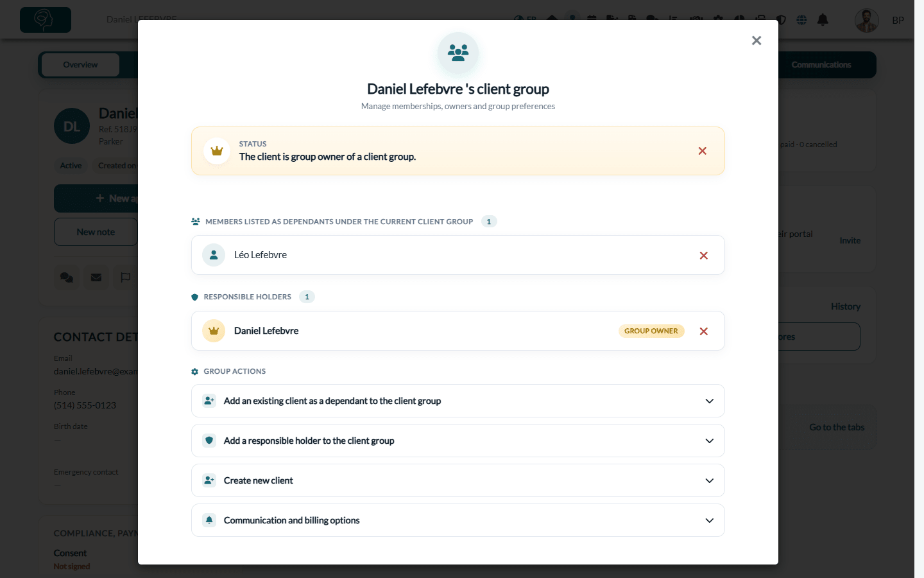This screenshot has width=924, height=578.
Task: Click the responsible holders count badge
Action: point(307,297)
